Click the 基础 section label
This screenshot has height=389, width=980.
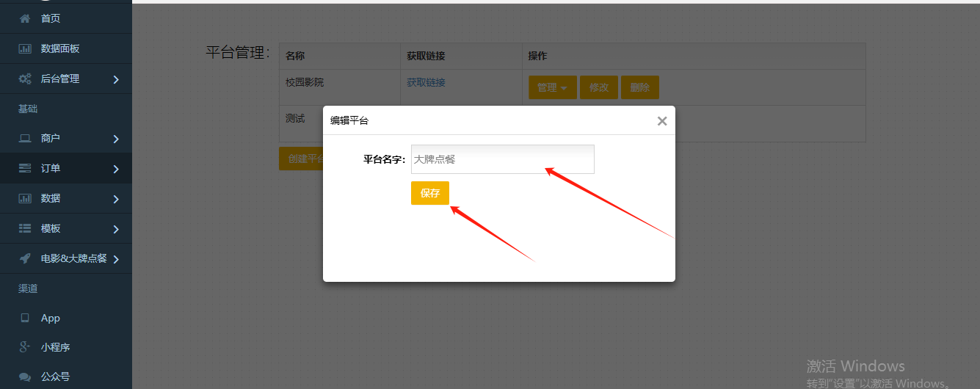pos(28,109)
